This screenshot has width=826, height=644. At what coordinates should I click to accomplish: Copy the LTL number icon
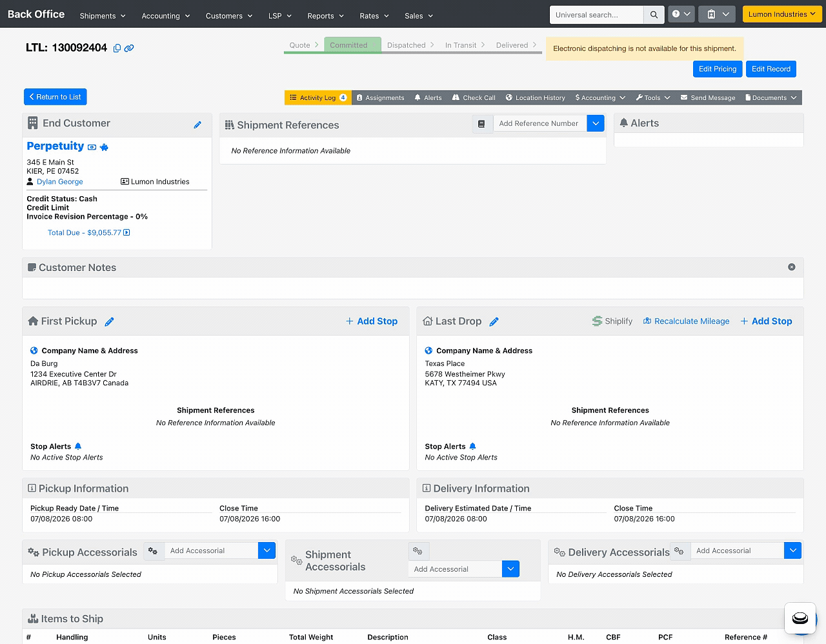click(x=117, y=48)
